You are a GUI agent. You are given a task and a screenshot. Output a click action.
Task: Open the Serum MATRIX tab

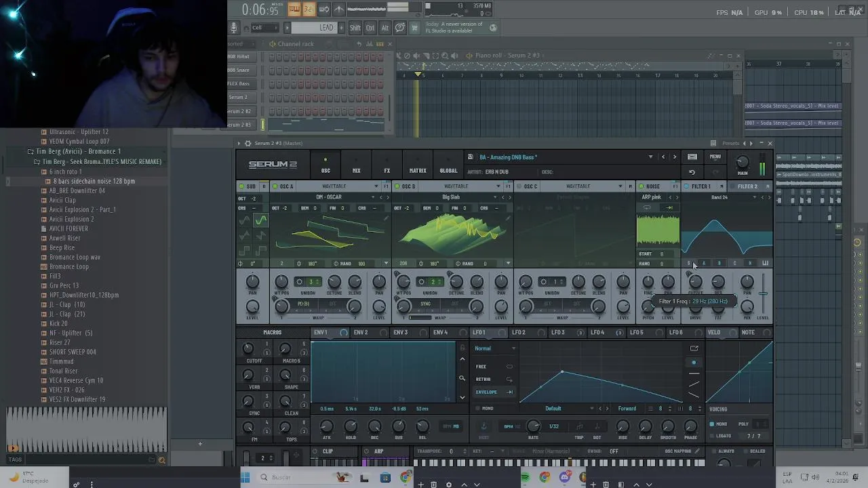(x=418, y=165)
